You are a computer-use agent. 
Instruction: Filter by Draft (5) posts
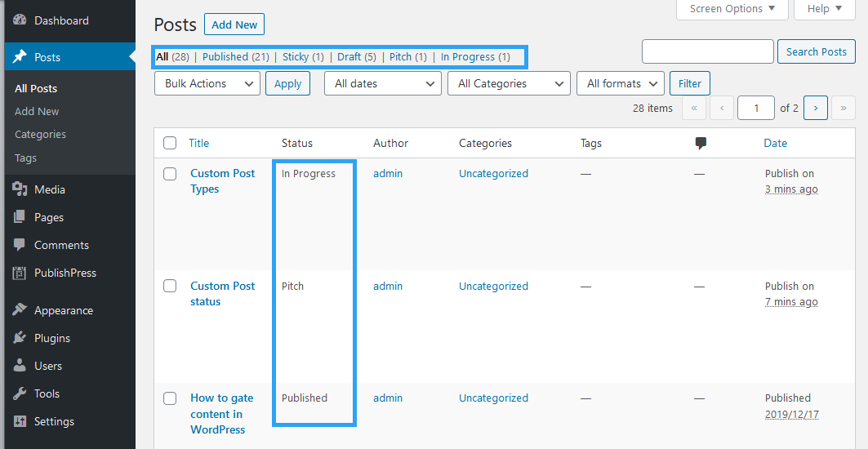[x=357, y=56]
